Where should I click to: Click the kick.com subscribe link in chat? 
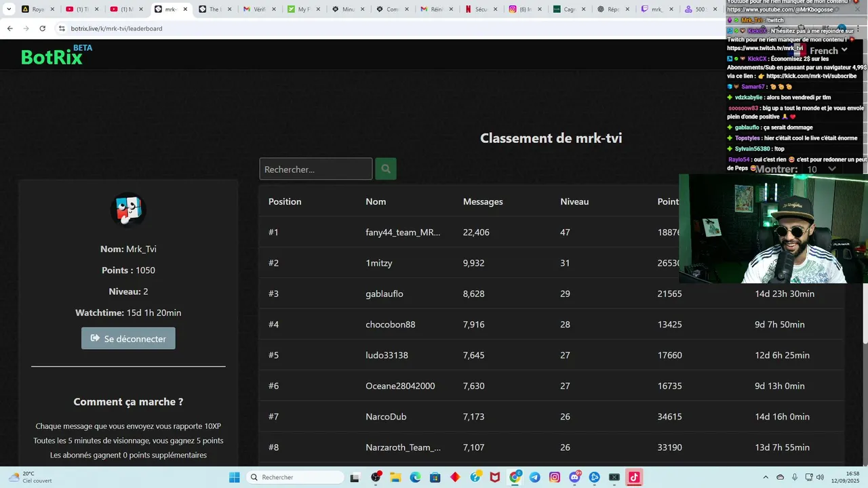811,76
